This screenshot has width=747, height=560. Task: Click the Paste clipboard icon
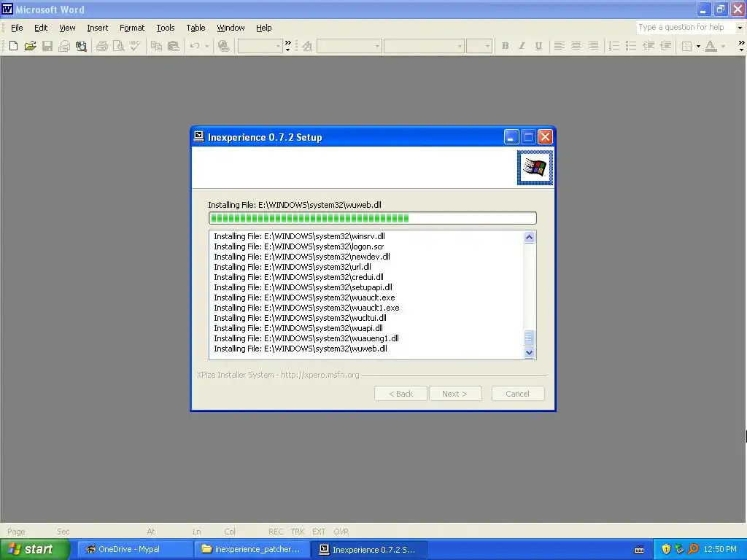tap(174, 46)
